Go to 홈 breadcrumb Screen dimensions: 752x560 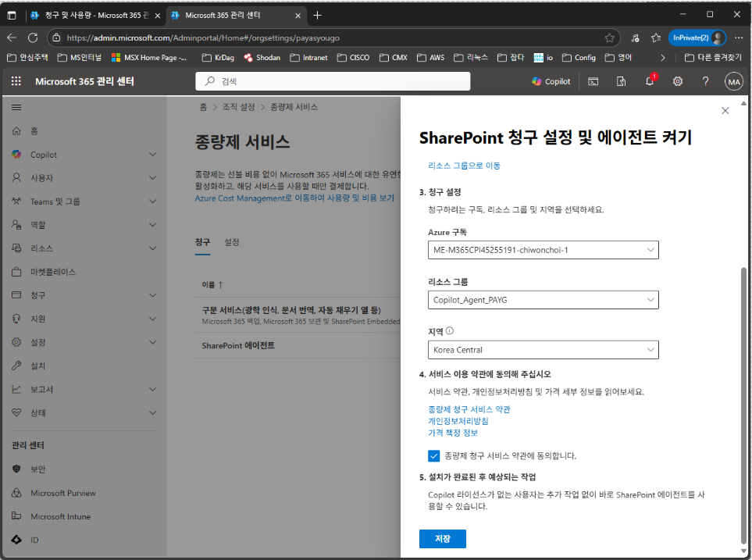[203, 107]
